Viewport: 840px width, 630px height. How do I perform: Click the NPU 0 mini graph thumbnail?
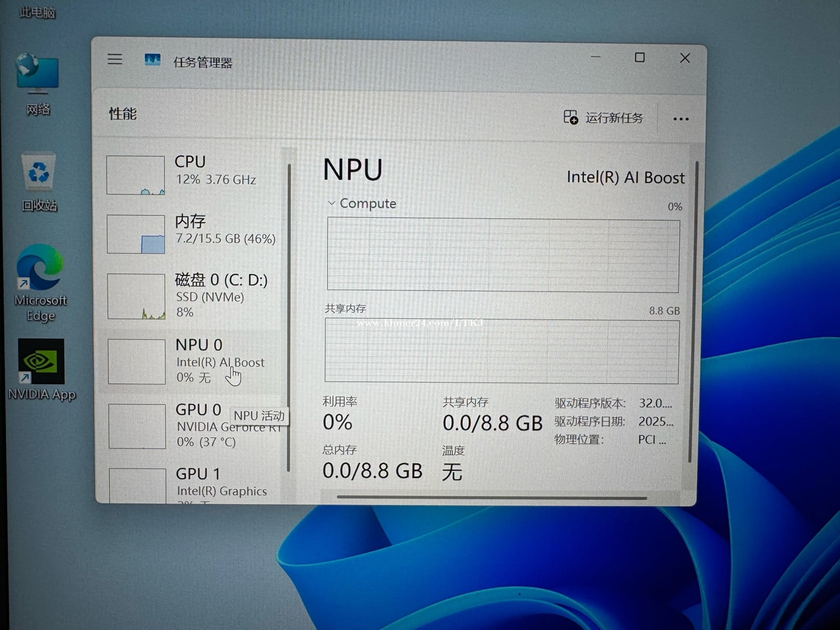136,361
